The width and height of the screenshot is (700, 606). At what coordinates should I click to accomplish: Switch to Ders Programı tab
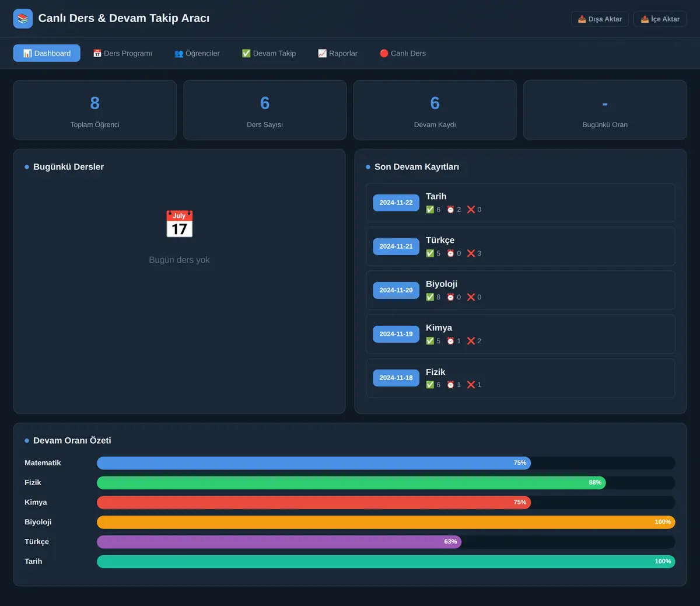123,53
